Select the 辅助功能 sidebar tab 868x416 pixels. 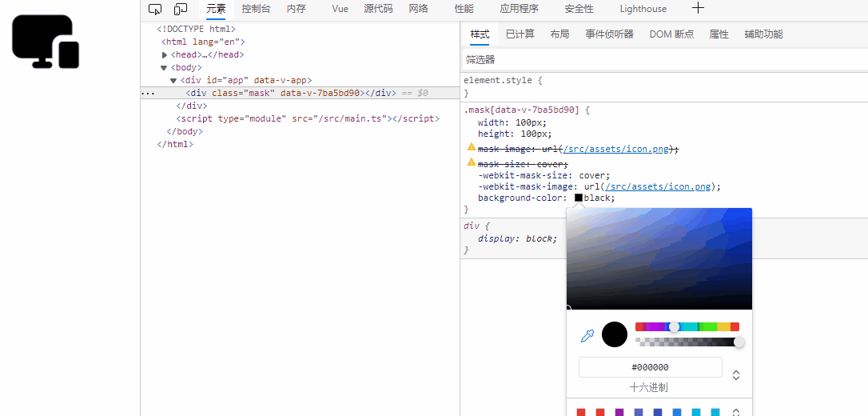pyautogui.click(x=763, y=34)
